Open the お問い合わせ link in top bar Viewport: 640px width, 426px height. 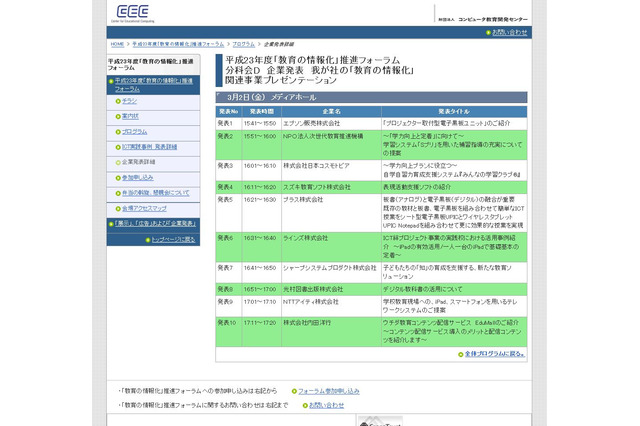tap(509, 32)
